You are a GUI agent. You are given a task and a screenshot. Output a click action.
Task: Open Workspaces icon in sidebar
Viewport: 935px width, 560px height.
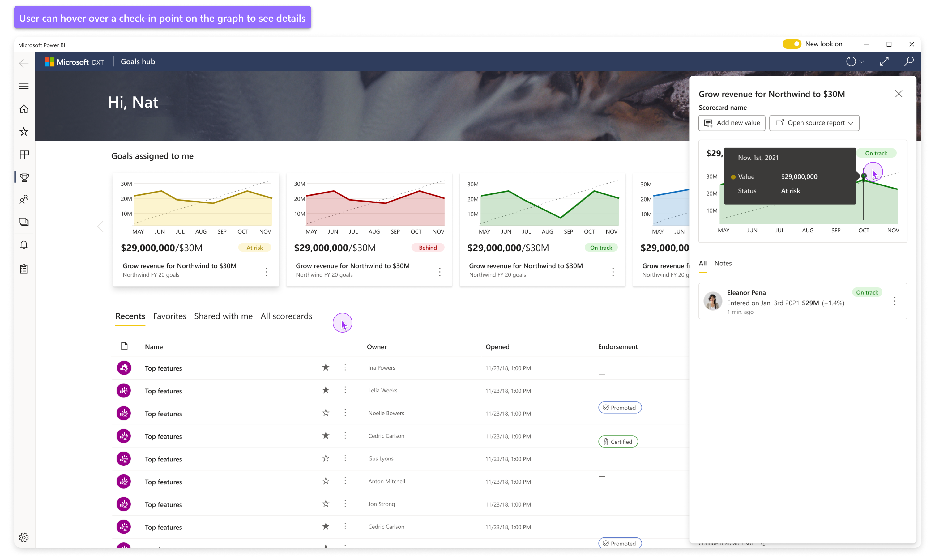pos(24,222)
